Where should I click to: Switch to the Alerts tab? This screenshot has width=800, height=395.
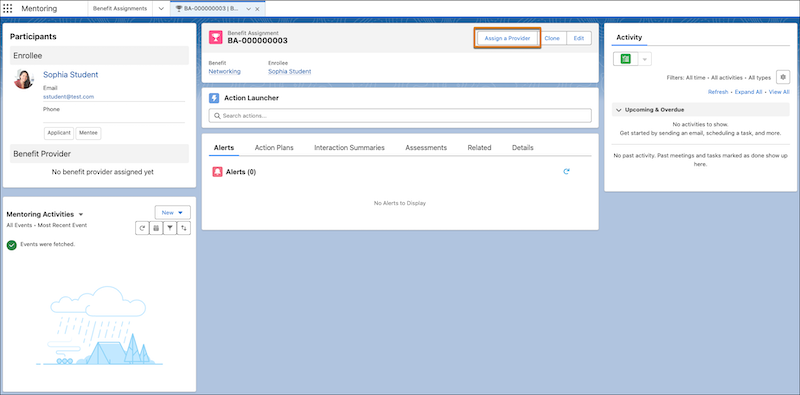(x=223, y=147)
